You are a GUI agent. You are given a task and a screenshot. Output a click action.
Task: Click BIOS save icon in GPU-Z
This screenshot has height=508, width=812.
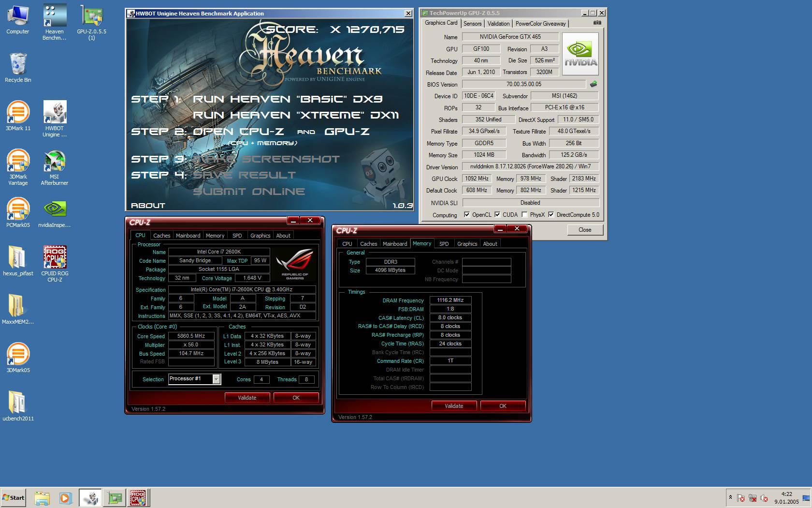tap(594, 84)
